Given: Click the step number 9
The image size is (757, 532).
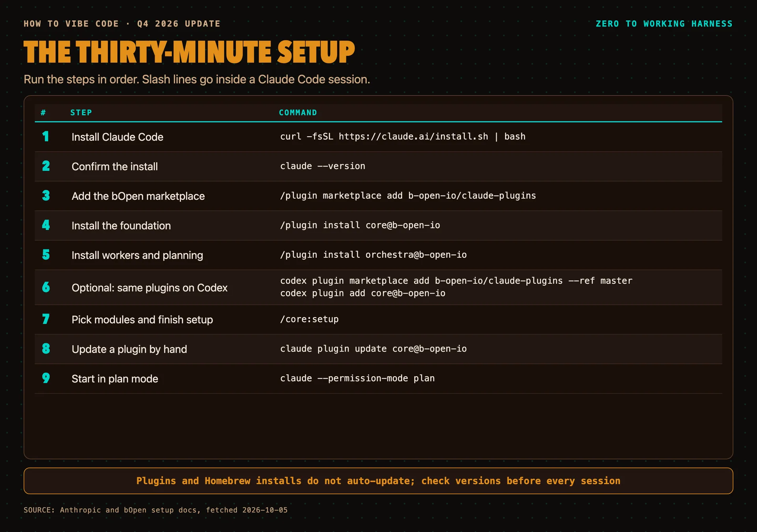Looking at the screenshot, I should [46, 378].
